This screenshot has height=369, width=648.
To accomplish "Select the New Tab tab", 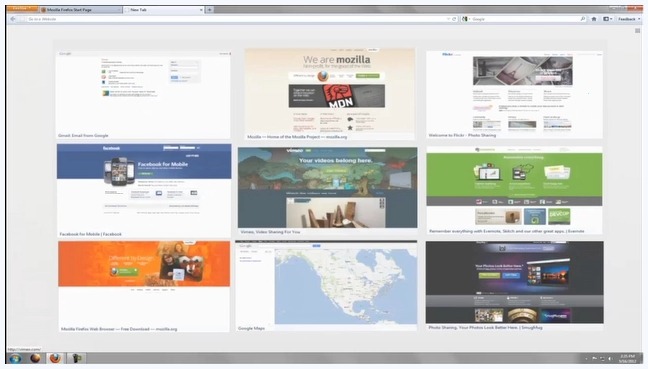I will coord(164,10).
